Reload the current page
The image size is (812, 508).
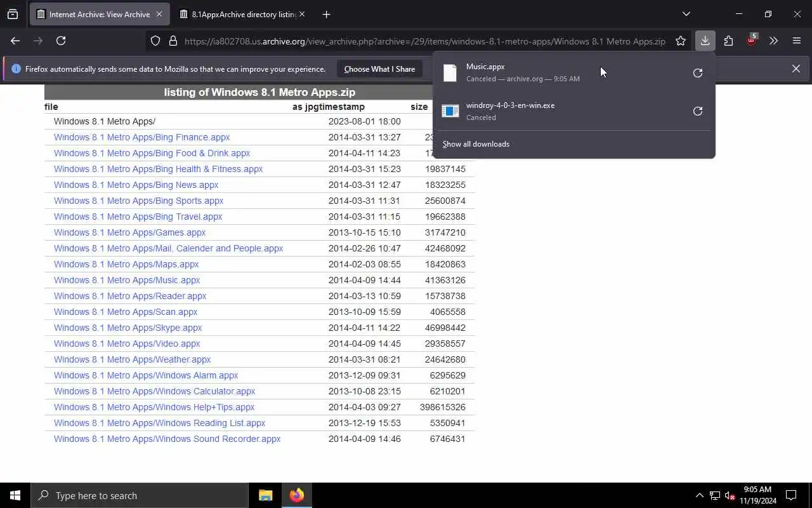(x=61, y=41)
